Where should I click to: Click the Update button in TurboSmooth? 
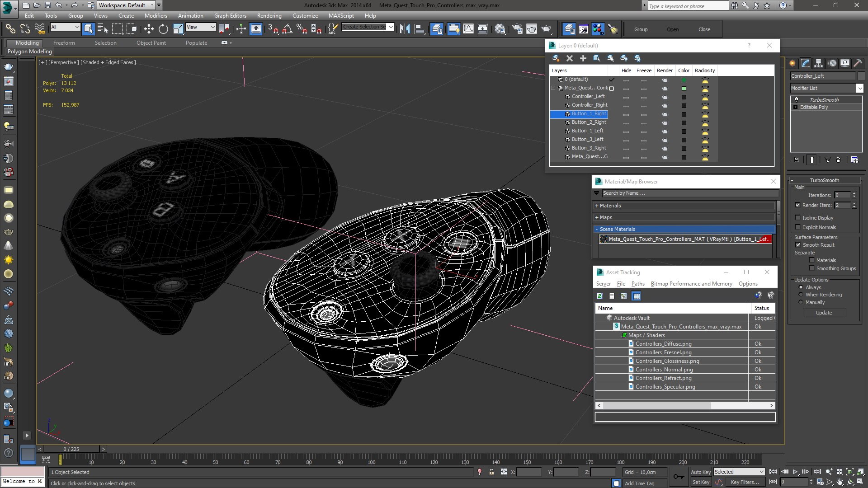824,313
